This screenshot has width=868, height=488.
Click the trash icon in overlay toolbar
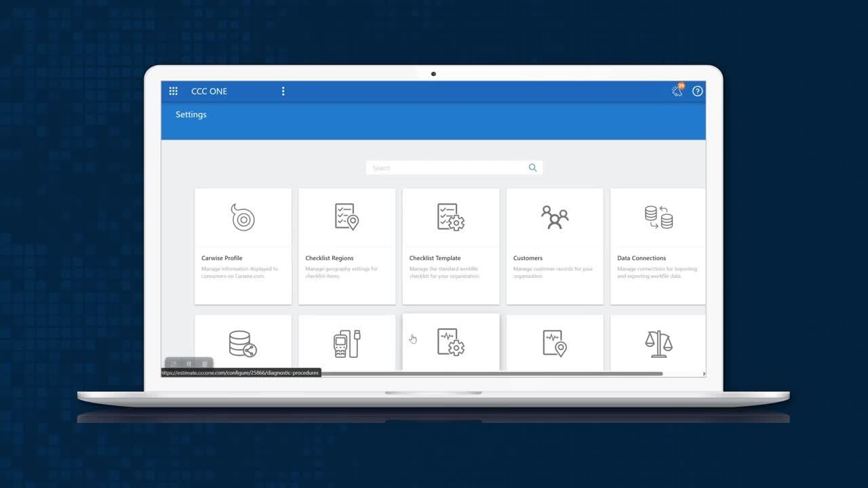click(204, 364)
